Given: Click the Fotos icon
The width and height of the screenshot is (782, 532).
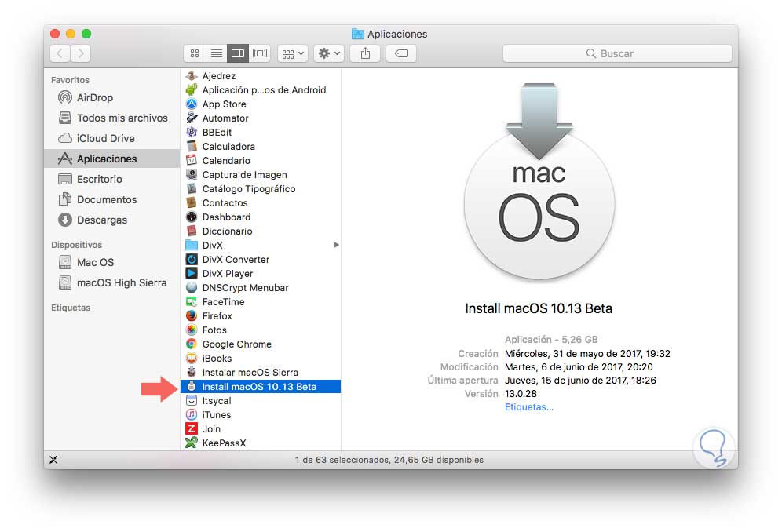Looking at the screenshot, I should point(192,330).
